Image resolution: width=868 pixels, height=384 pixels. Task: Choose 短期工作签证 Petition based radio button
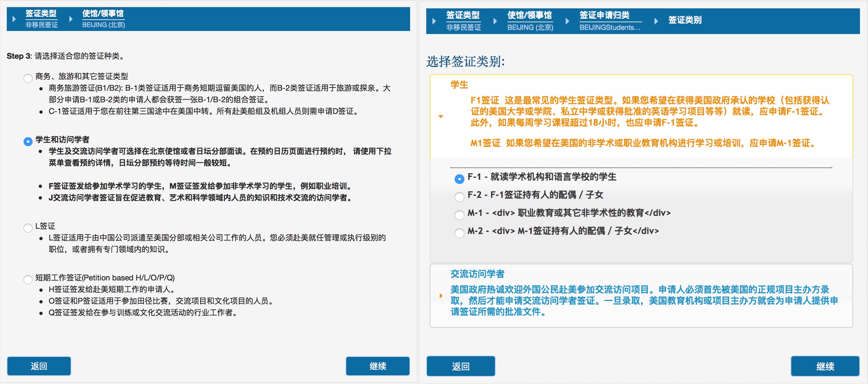point(28,279)
